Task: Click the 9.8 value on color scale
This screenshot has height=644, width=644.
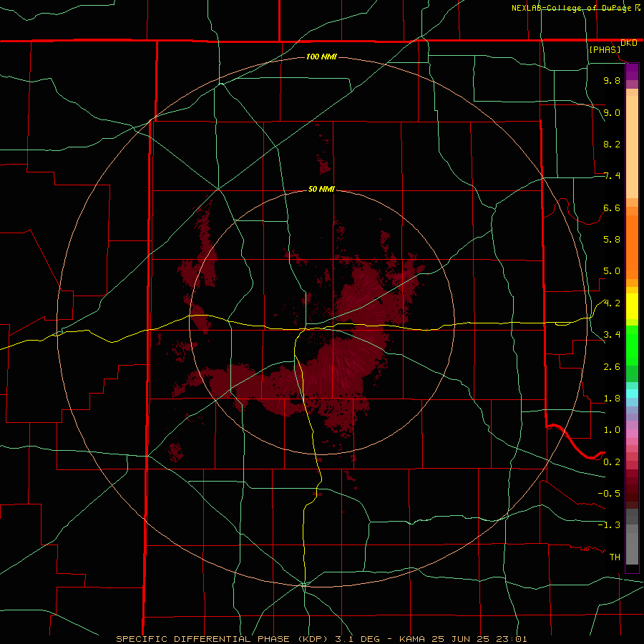Action: [x=612, y=80]
